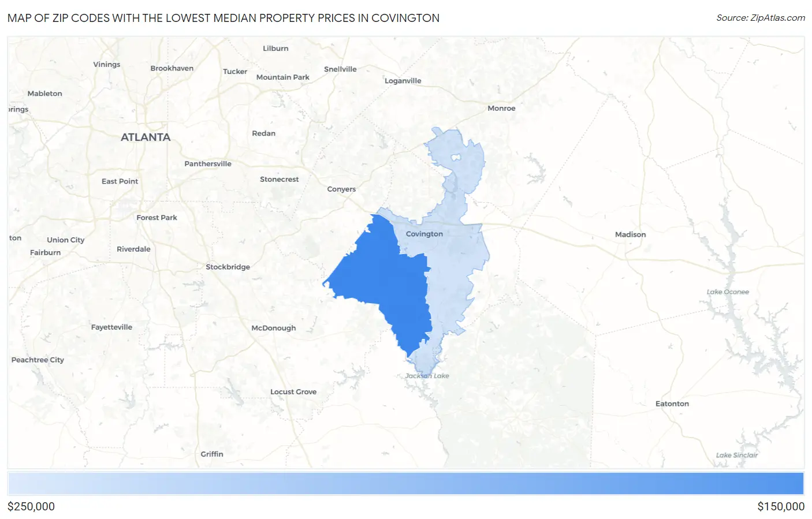Click the Covington city label

(x=424, y=234)
